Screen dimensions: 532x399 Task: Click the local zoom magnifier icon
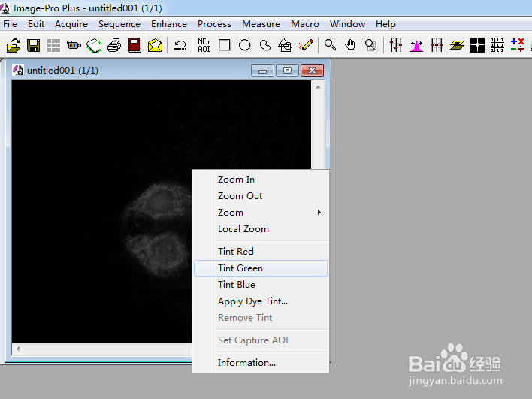370,45
